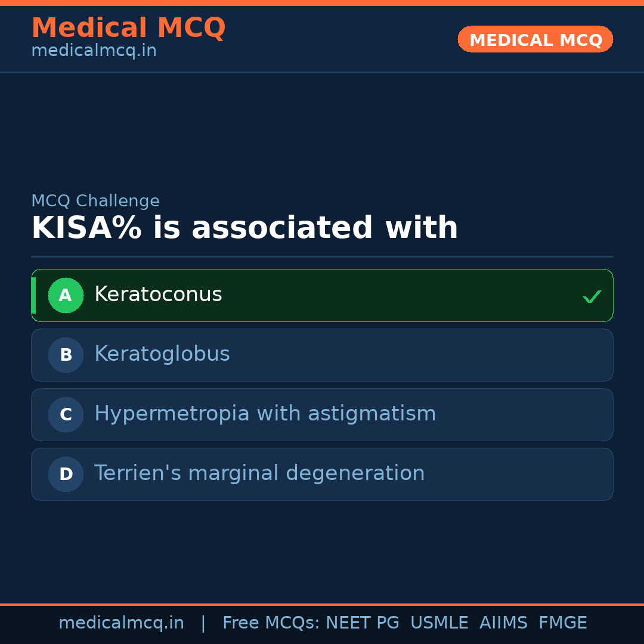Click the D letter circle badge
Screen dimensions: 644x644
pos(66,474)
